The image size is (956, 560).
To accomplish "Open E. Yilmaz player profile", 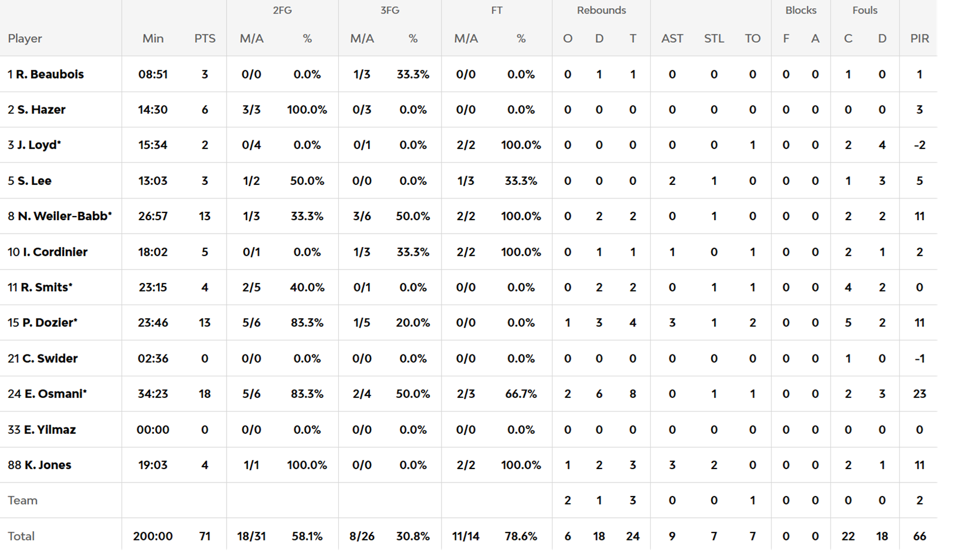I will pos(49,430).
